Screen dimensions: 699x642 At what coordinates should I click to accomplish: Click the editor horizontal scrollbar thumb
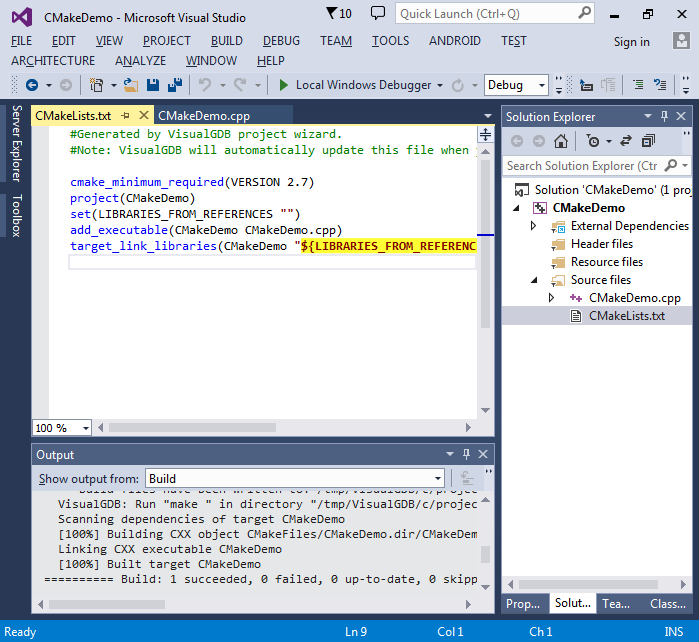pos(192,428)
